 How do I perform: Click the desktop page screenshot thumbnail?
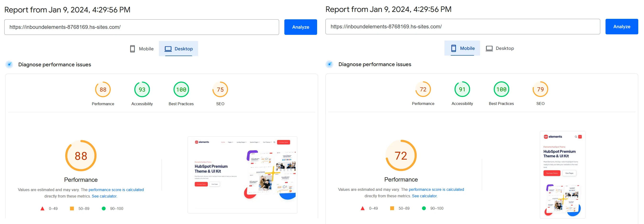click(242, 175)
